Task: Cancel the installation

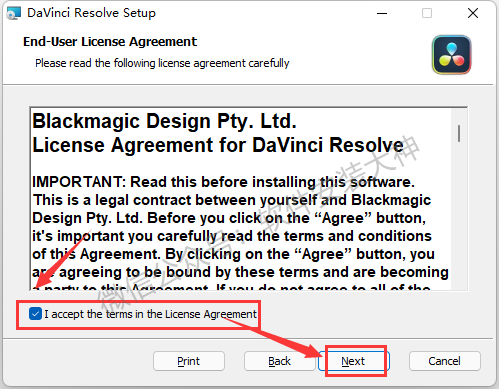Action: pyautogui.click(x=445, y=361)
